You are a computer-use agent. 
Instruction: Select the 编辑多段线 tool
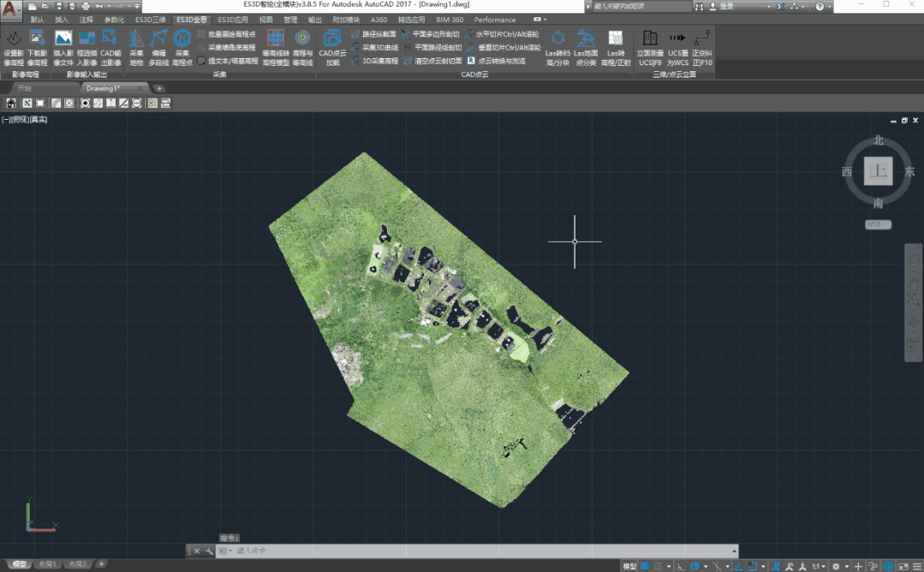[x=158, y=48]
